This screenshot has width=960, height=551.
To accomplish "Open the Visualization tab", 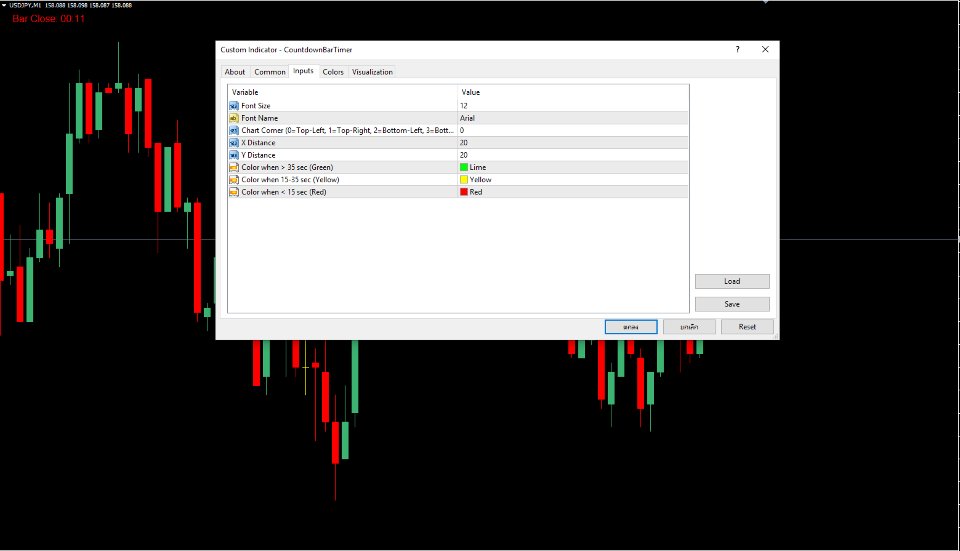I will (372, 72).
